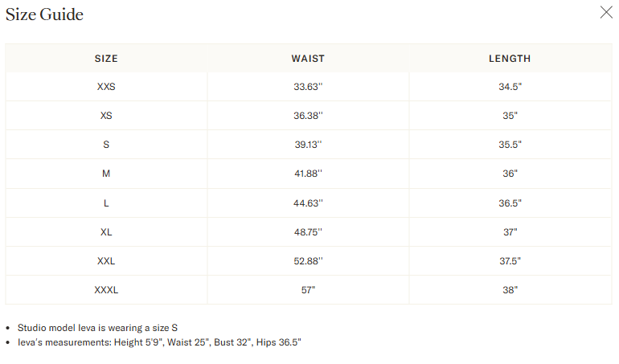This screenshot has width=619, height=364.
Task: Select the L size row label
Action: [106, 203]
